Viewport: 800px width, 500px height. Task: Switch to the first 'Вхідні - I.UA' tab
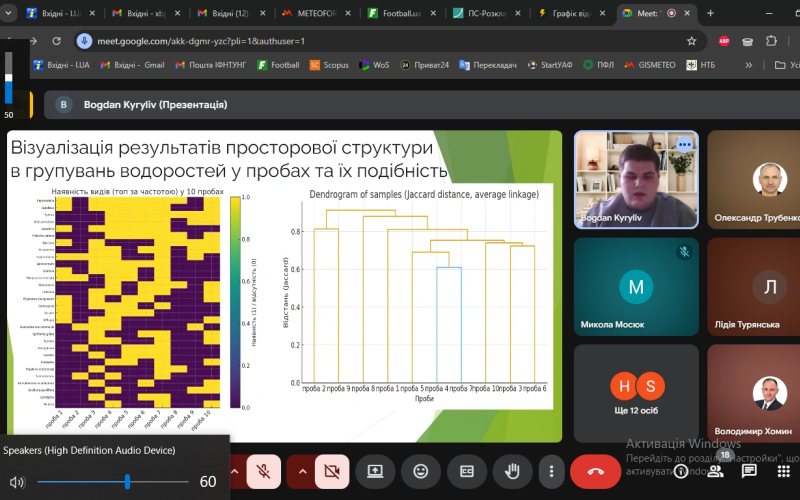pyautogui.click(x=60, y=13)
